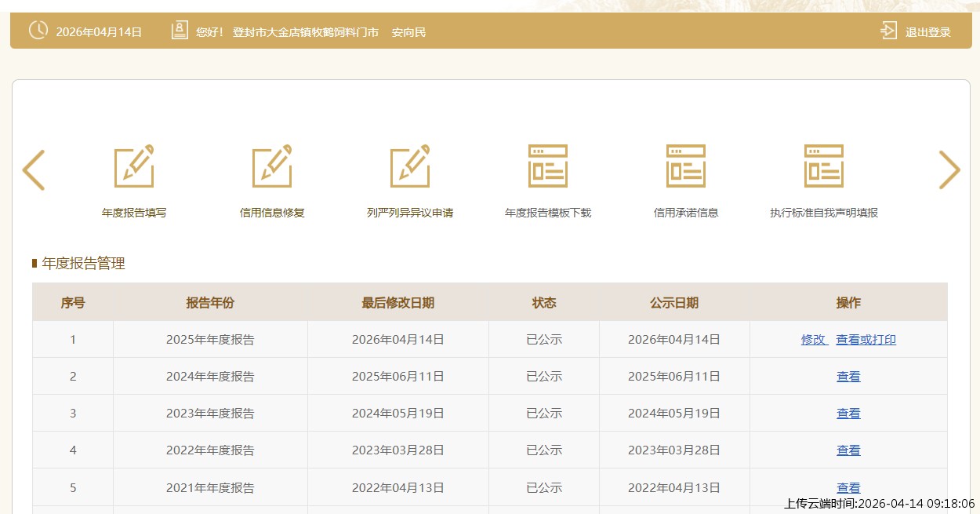
Task: Click the clock icon beside the date
Action: (x=38, y=31)
